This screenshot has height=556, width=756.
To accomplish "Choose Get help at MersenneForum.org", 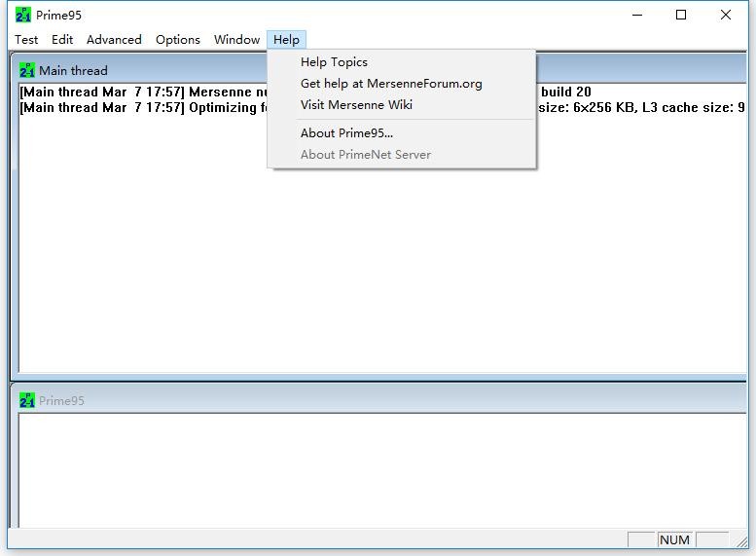I will [401, 84].
